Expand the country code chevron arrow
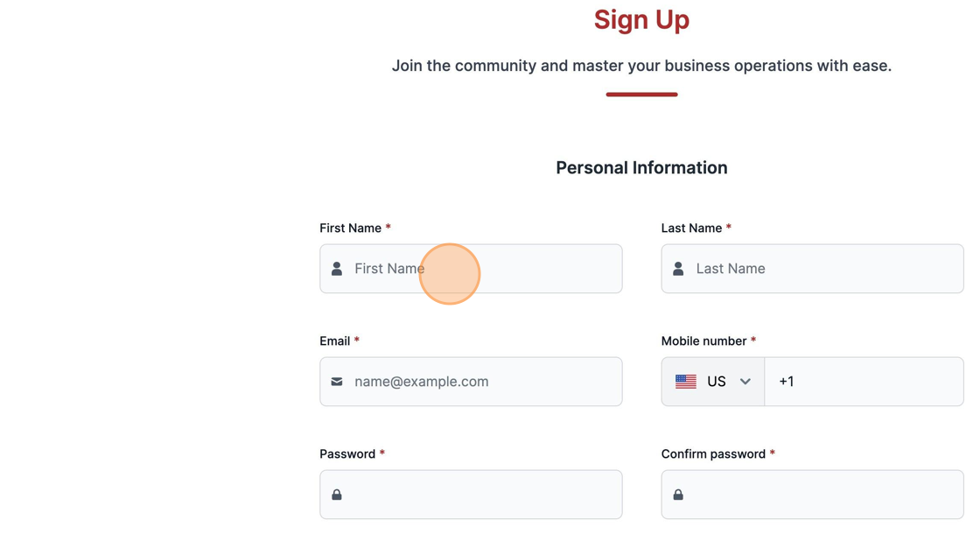The image size is (980, 548). coord(745,382)
